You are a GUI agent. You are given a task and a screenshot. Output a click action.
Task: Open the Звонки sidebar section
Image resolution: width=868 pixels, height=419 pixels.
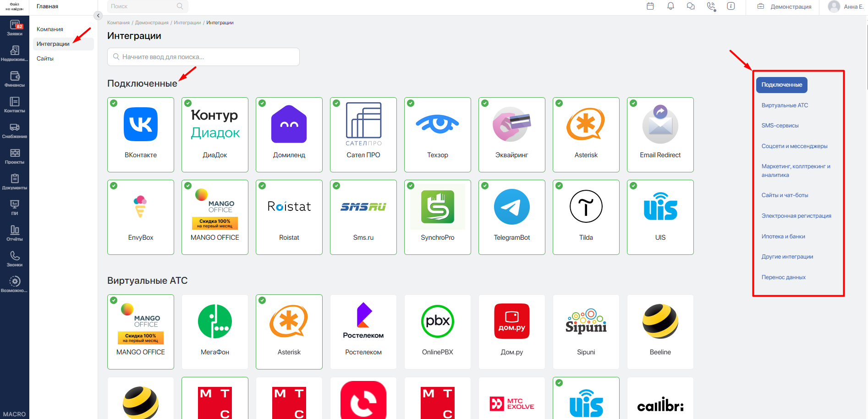[15, 259]
